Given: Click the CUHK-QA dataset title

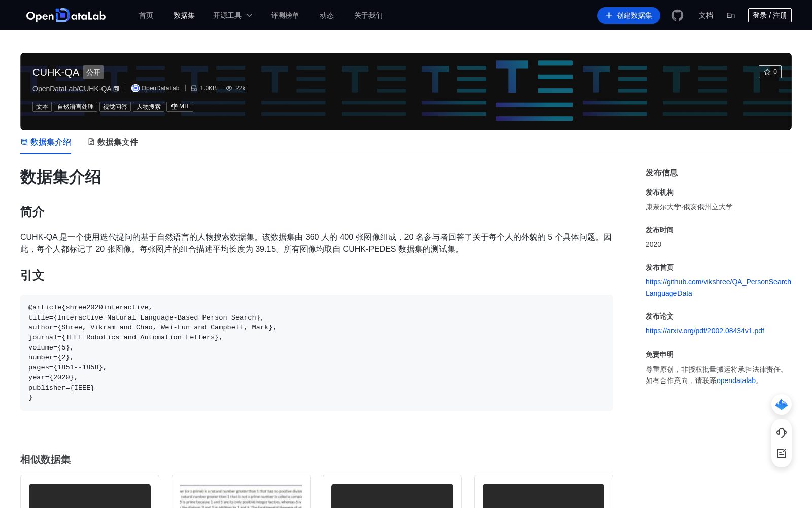Looking at the screenshot, I should pyautogui.click(x=56, y=72).
